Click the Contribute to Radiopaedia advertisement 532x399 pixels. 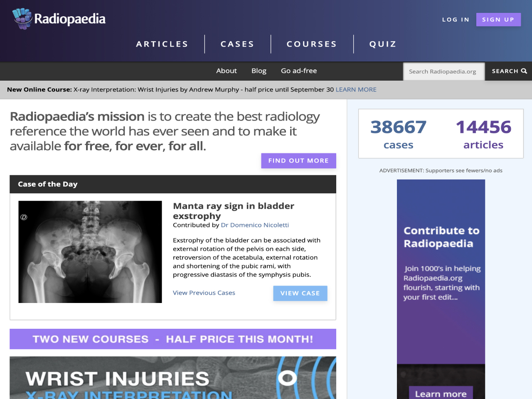click(441, 289)
